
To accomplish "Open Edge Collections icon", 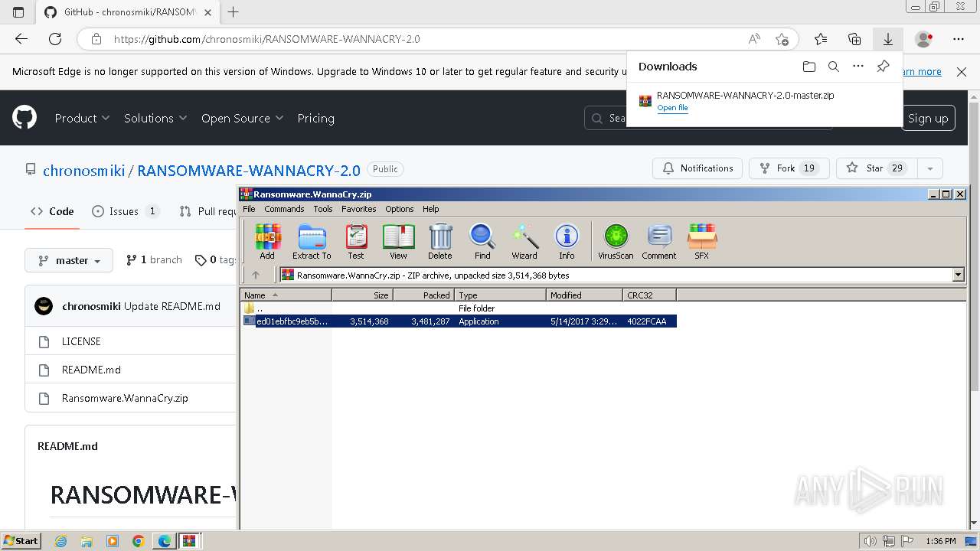I will pyautogui.click(x=854, y=39).
